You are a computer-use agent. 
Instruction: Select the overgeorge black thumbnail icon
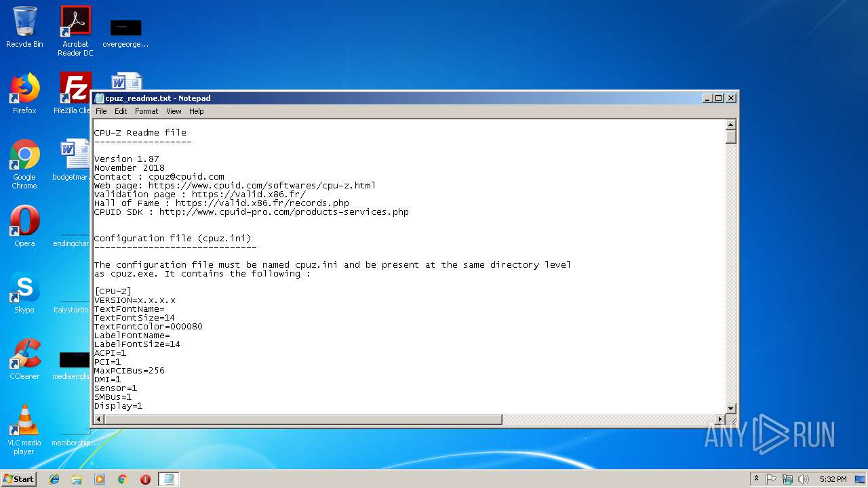[x=125, y=34]
